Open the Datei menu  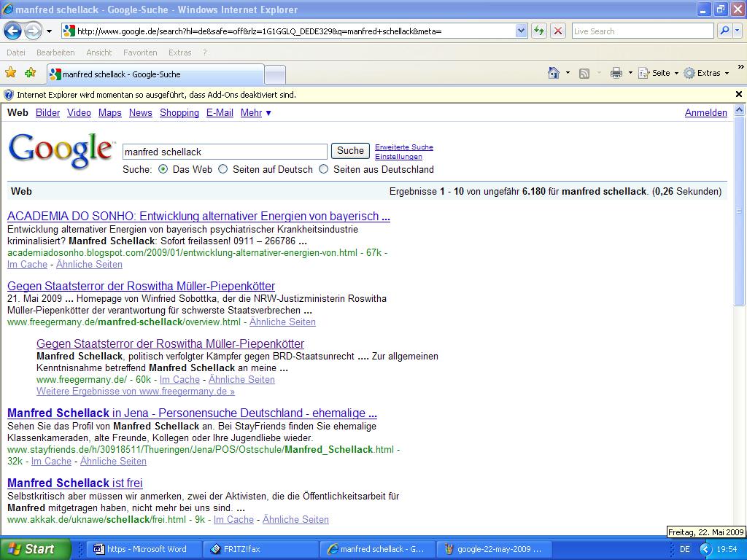click(16, 52)
